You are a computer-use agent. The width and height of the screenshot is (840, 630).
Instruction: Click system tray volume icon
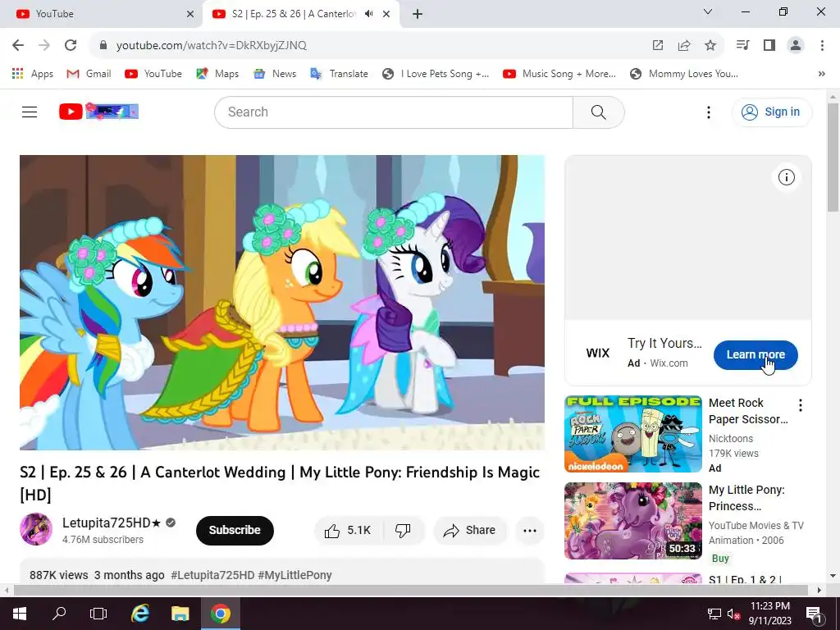[733, 614]
